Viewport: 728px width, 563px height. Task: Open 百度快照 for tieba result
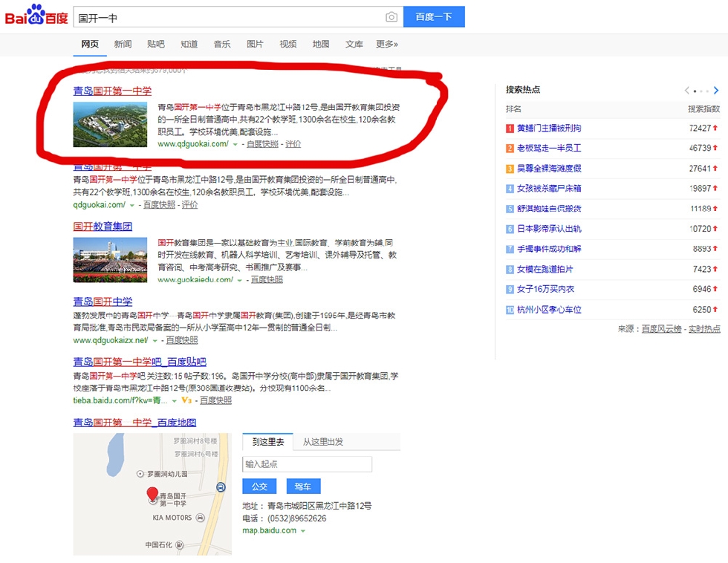click(x=215, y=400)
